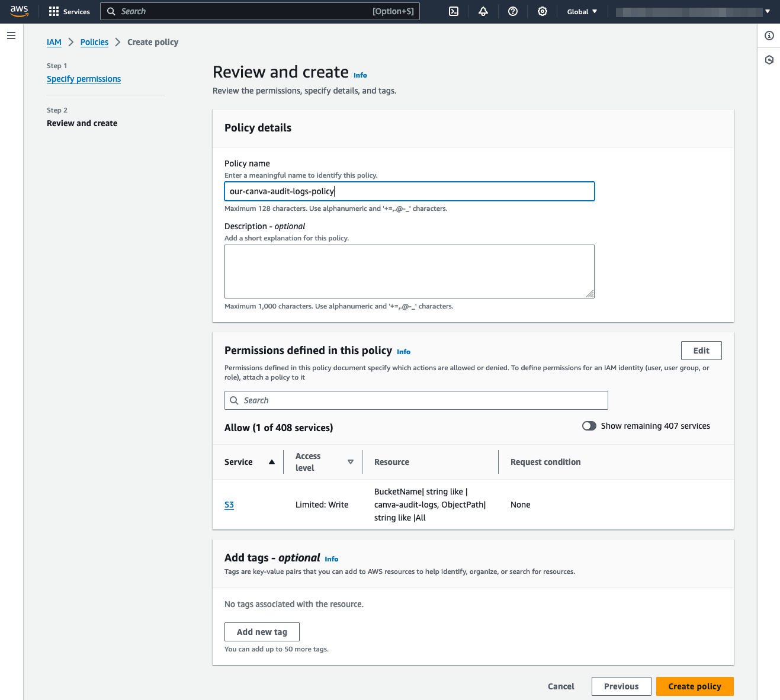Open the account menu dropdown arrow
The image size is (780, 700).
click(768, 11)
